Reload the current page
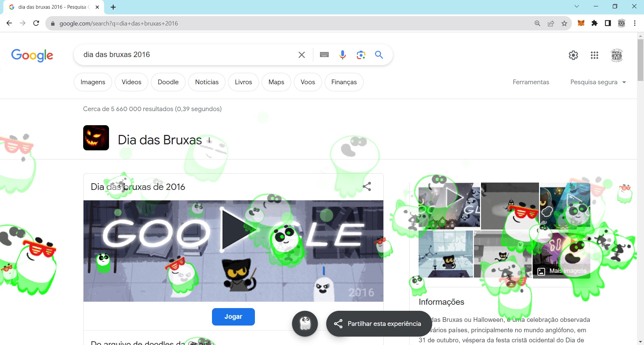 pyautogui.click(x=36, y=23)
